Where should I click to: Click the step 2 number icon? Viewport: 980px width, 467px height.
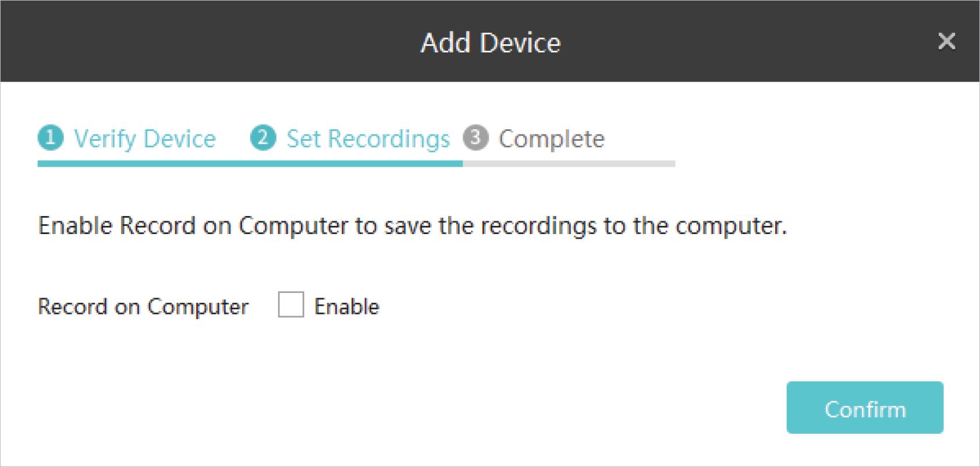pos(263,138)
